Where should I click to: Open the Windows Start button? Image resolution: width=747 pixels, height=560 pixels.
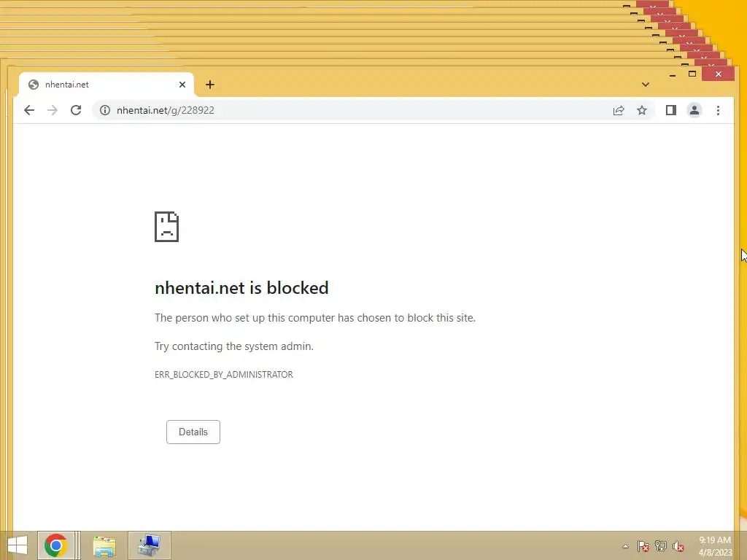coord(18,545)
